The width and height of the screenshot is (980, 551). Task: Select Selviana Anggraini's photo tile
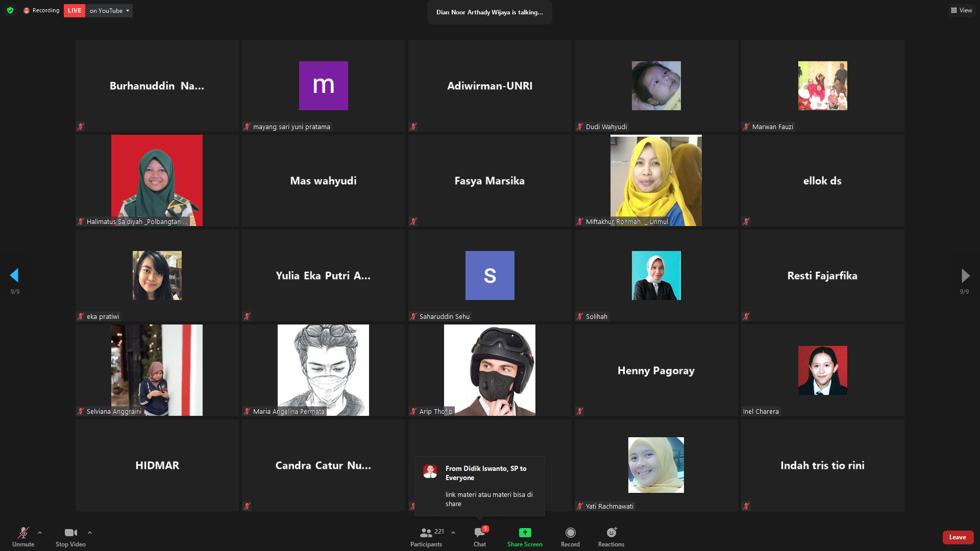tap(157, 370)
